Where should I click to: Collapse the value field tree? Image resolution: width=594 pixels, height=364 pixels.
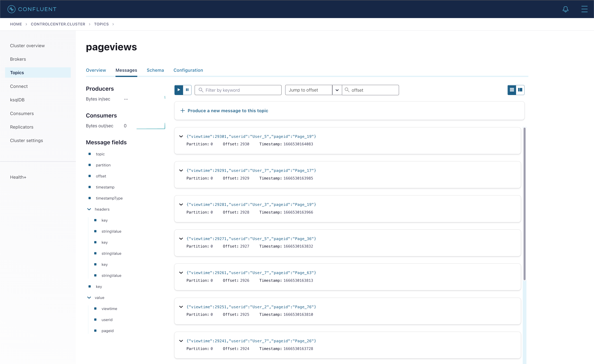click(x=89, y=298)
